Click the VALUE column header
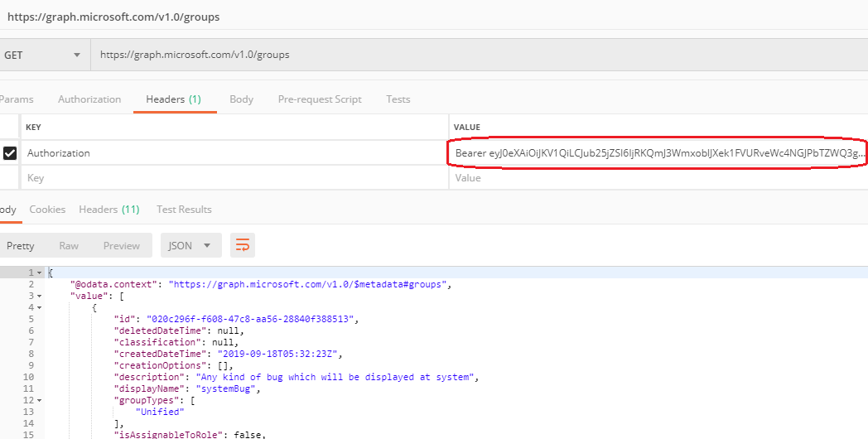Image resolution: width=868 pixels, height=439 pixels. click(466, 128)
